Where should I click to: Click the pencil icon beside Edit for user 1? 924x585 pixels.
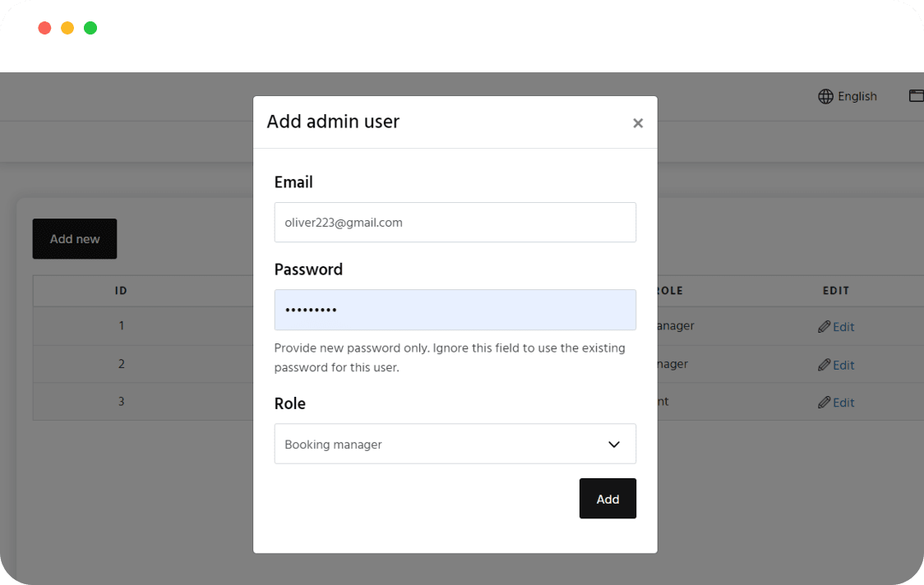click(x=824, y=326)
